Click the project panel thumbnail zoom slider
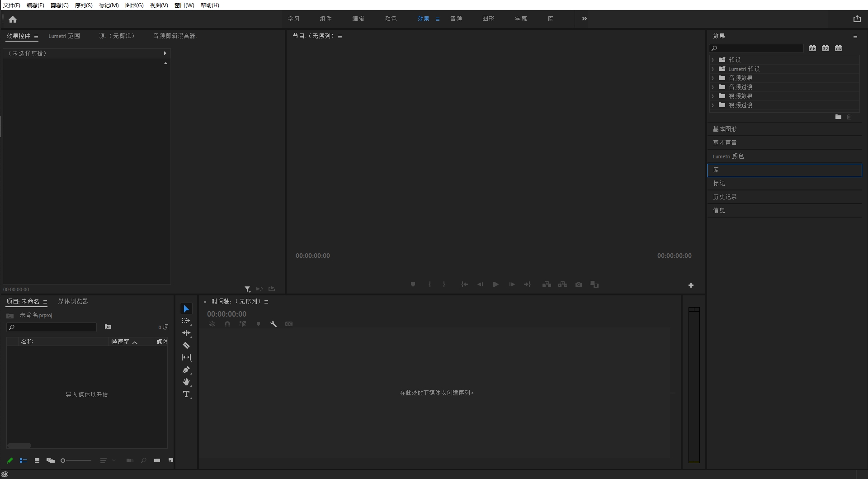The image size is (868, 479). click(76, 460)
